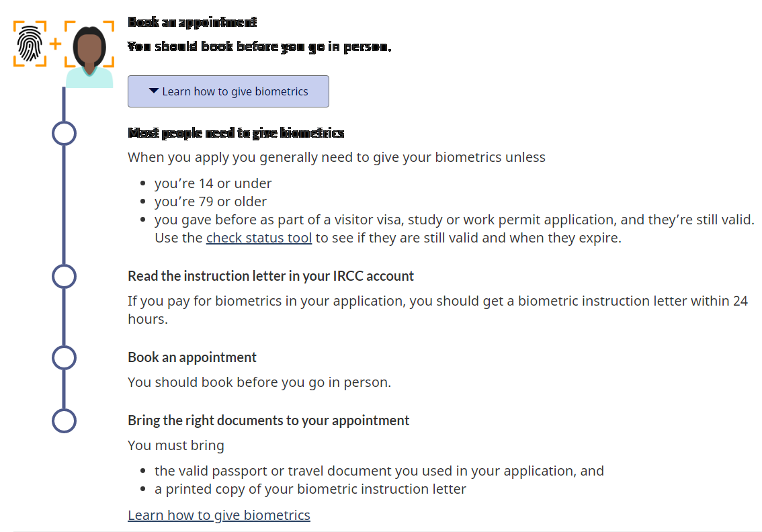The width and height of the screenshot is (762, 532).
Task: Click the 'you're 79 or older' bullet
Action: click(x=210, y=201)
